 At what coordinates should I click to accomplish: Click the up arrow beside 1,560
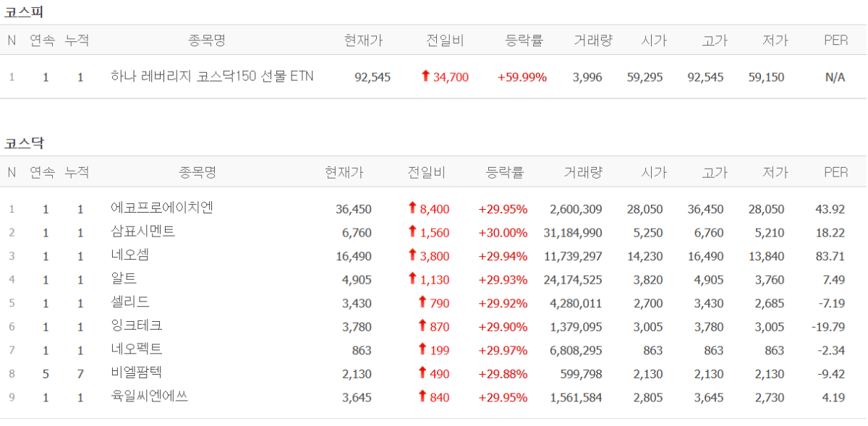click(412, 231)
